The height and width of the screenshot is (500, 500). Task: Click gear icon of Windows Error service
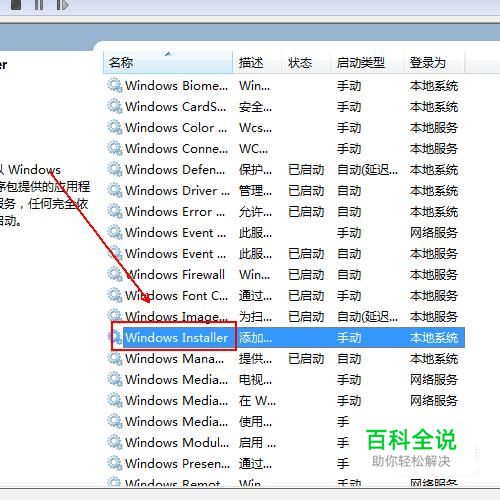115,211
